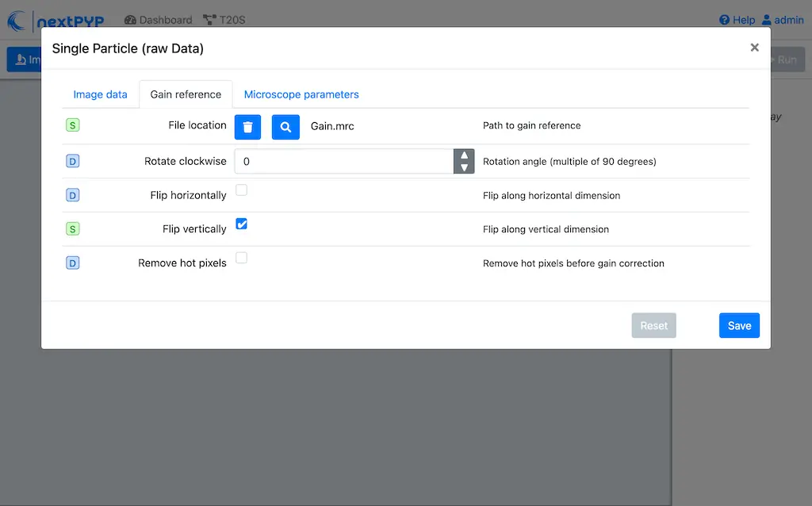Click the D badge beside Rotate clockwise
This screenshot has width=812, height=506.
coord(73,162)
